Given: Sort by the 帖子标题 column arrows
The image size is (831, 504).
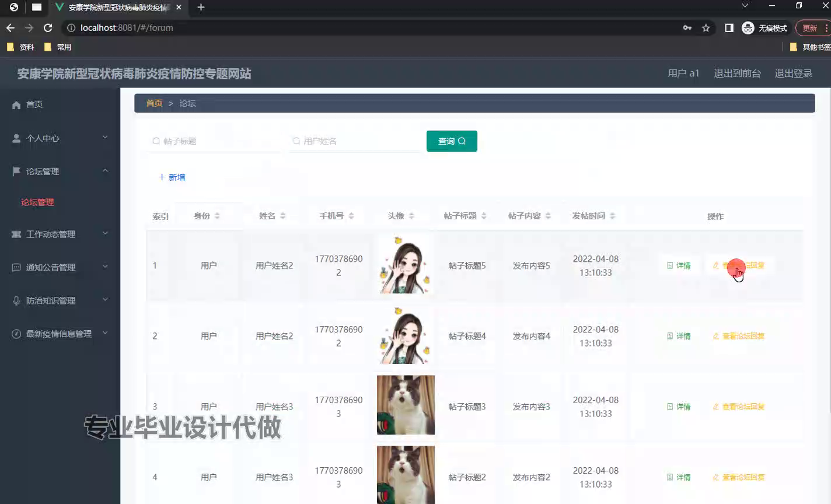Looking at the screenshot, I should pyautogui.click(x=484, y=216).
